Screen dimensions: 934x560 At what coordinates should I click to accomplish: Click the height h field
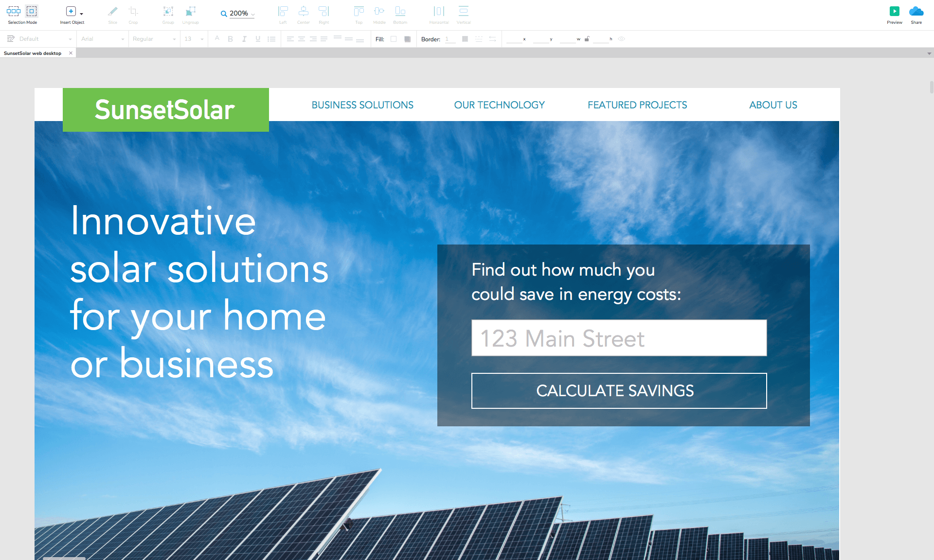(601, 39)
